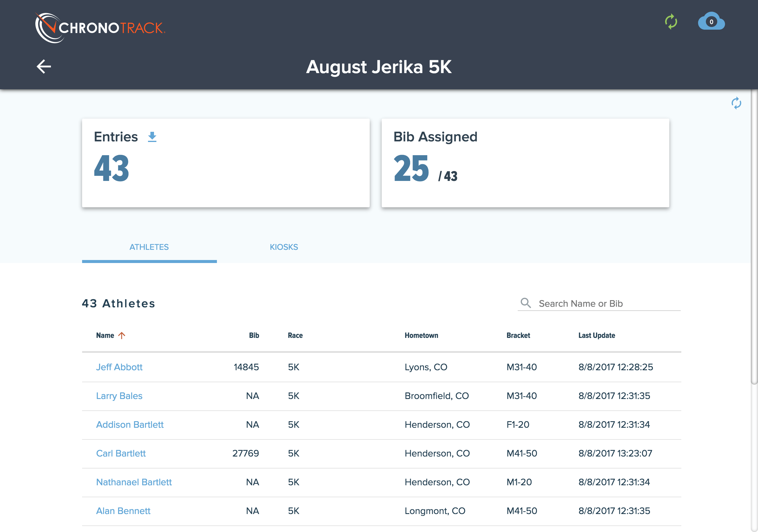The height and width of the screenshot is (532, 758).
Task: Sort athletes by Last Update column
Action: coord(596,335)
